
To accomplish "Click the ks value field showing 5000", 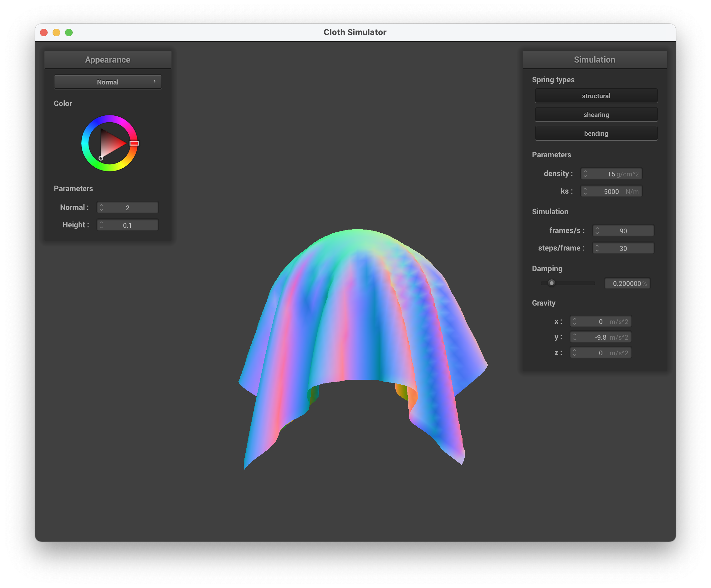I will click(x=611, y=191).
